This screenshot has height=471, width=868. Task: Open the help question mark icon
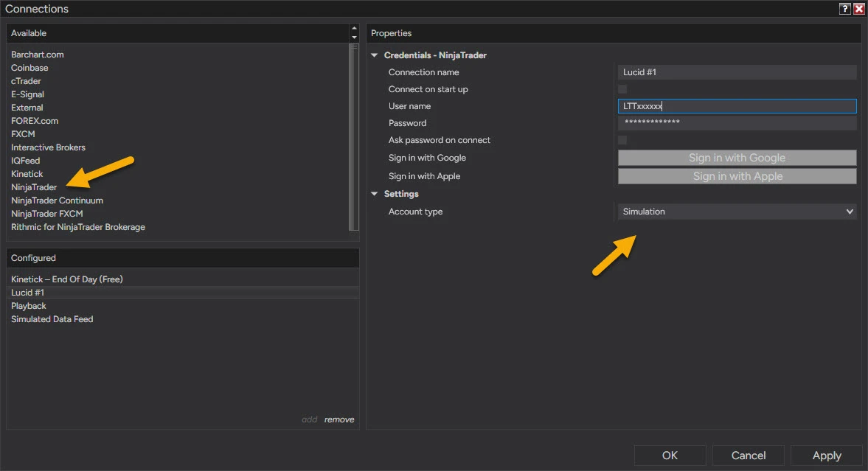(x=844, y=9)
